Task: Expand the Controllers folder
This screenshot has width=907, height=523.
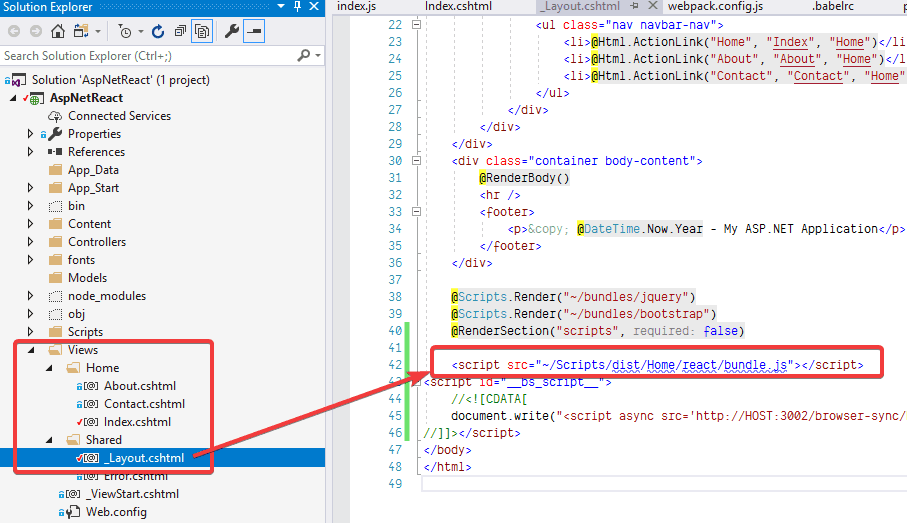Action: (x=31, y=242)
